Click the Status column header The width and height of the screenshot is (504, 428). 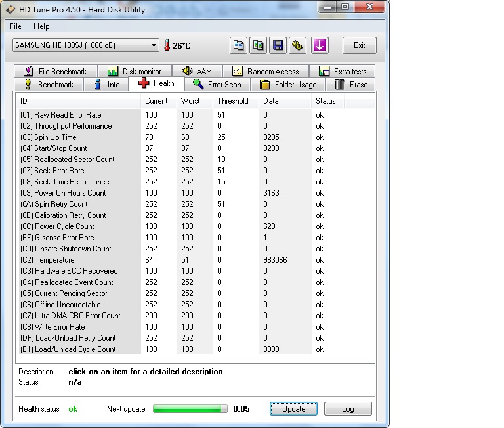(x=328, y=101)
